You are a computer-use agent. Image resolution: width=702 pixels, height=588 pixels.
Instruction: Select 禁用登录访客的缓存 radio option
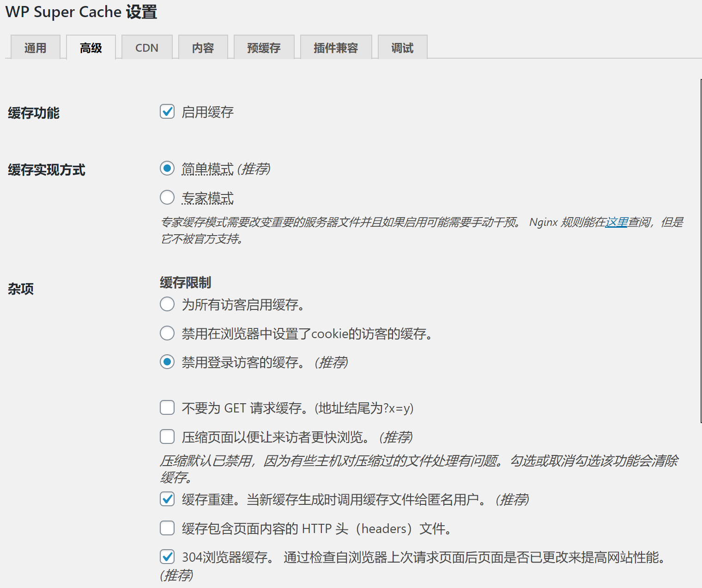pyautogui.click(x=167, y=362)
